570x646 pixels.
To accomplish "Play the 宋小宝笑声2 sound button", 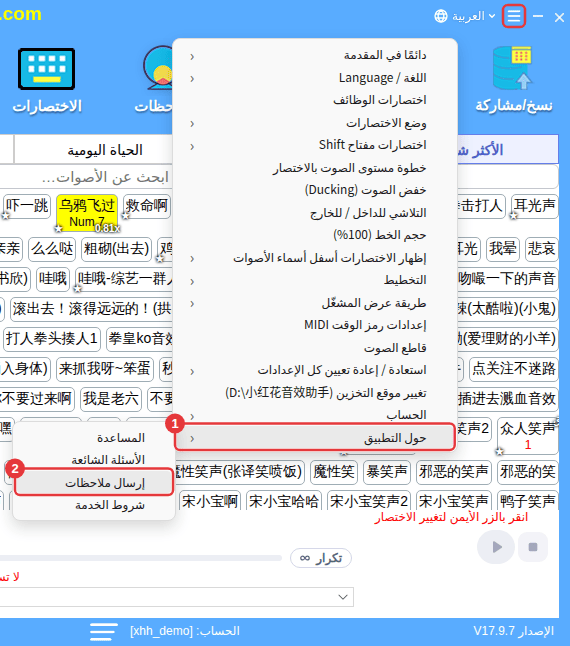I will click(369, 501).
